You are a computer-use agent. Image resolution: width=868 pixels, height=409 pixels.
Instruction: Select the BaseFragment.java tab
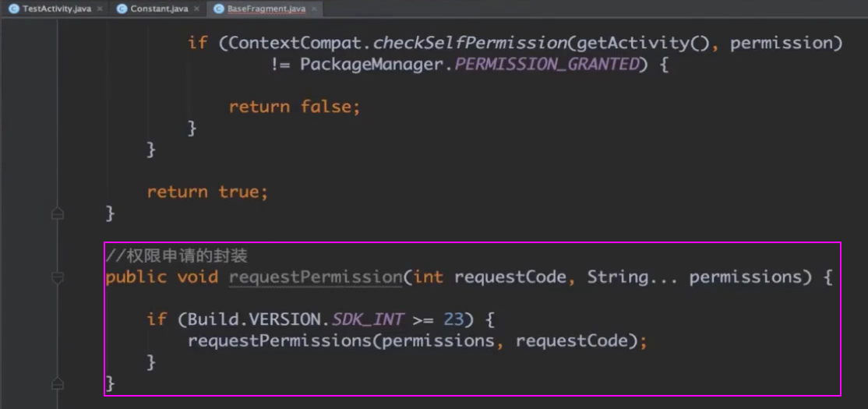pyautogui.click(x=266, y=9)
